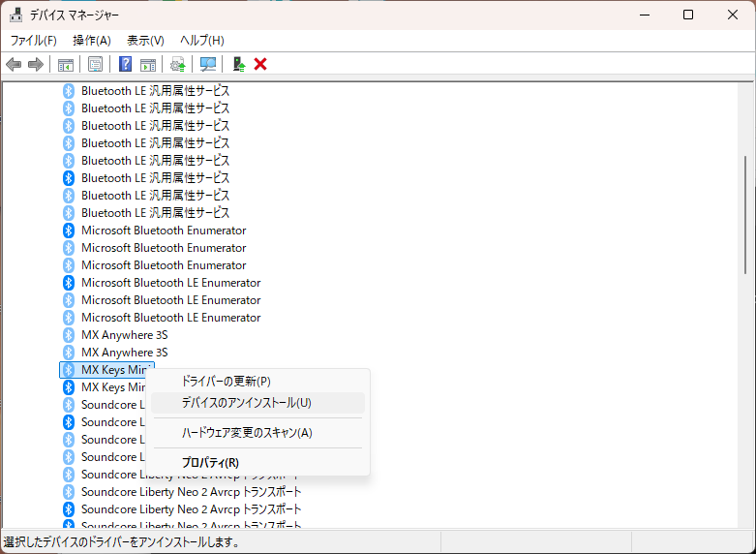Toggle the console tree toolbar icon
The width and height of the screenshot is (756, 554).
point(65,64)
